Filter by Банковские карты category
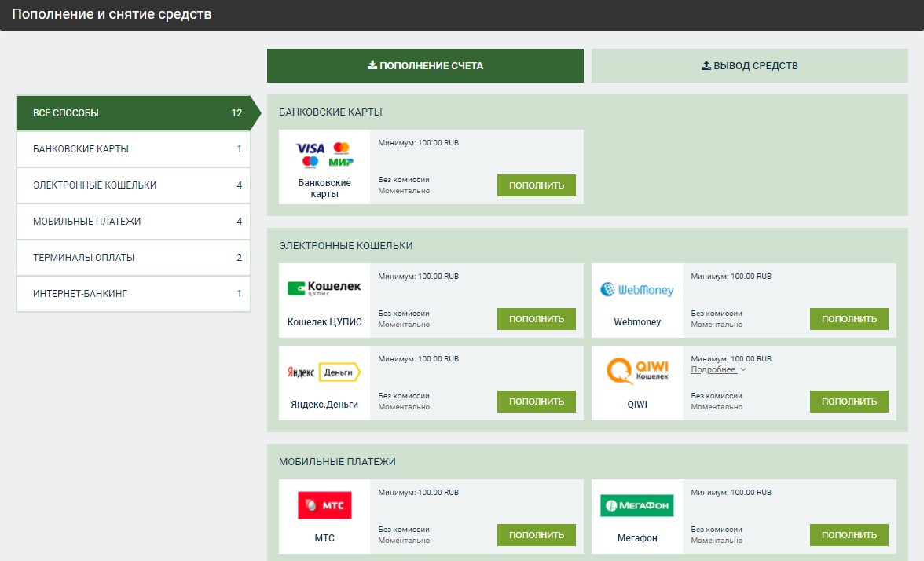 pyautogui.click(x=134, y=149)
